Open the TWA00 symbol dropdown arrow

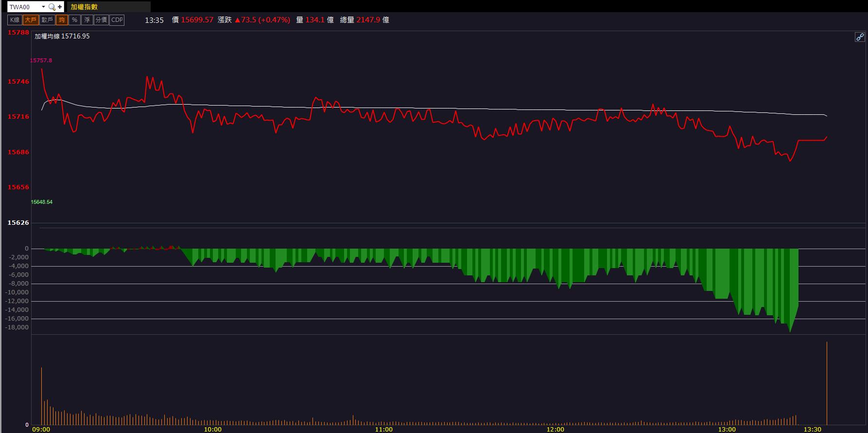click(43, 7)
